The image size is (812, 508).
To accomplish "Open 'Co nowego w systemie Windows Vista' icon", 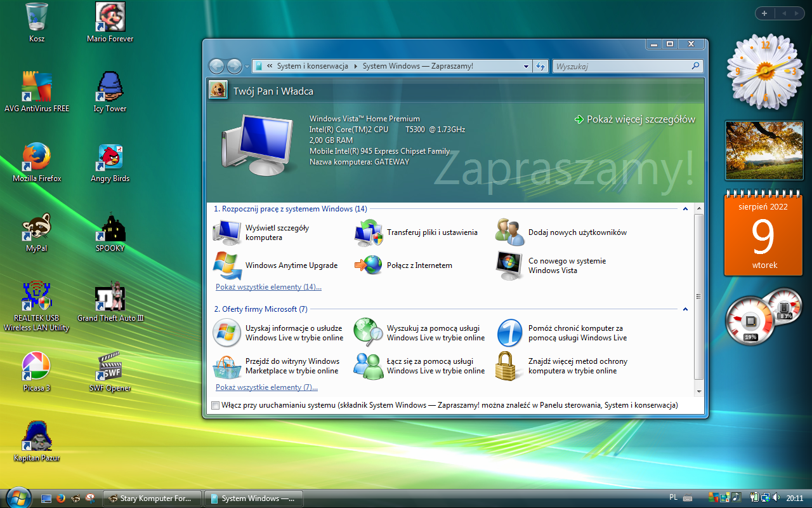I will tap(509, 265).
